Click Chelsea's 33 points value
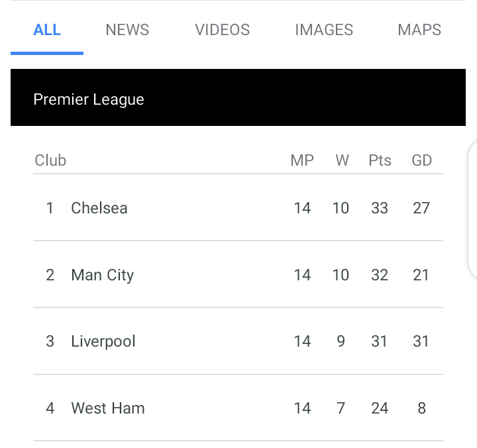477x448 pixels. click(380, 208)
